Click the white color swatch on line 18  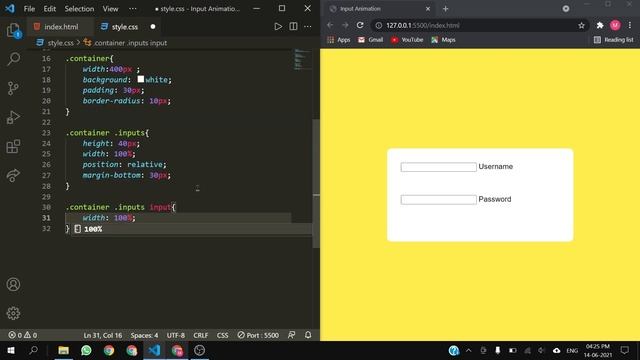[141, 79]
